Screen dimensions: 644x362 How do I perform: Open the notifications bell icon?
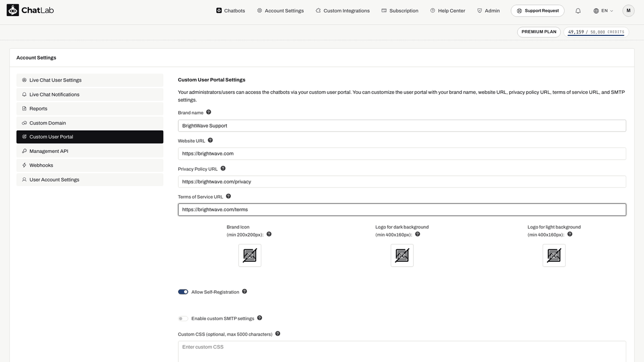tap(578, 11)
